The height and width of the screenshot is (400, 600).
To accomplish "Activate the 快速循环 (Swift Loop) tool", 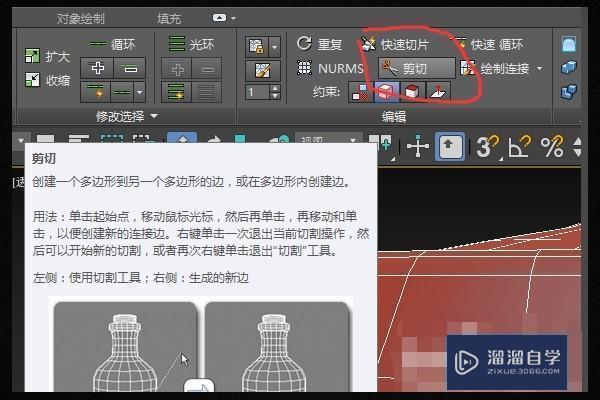I will pyautogui.click(x=488, y=44).
